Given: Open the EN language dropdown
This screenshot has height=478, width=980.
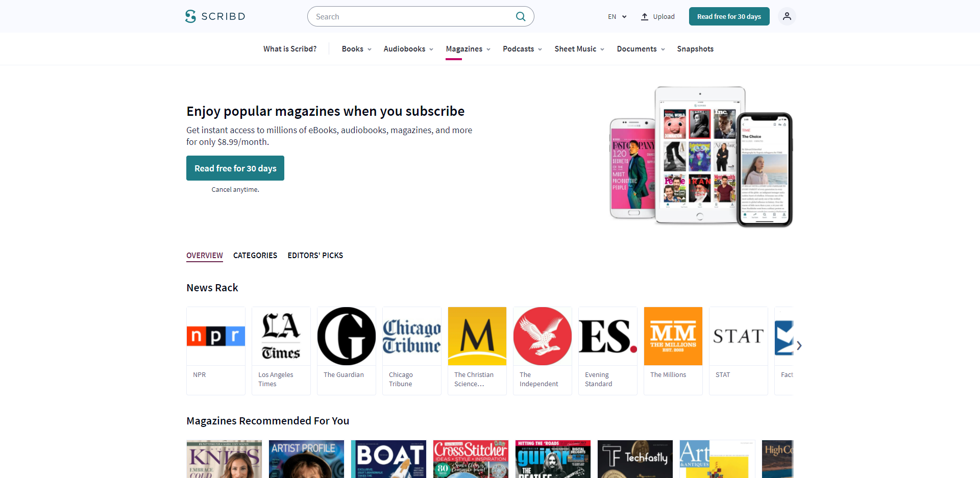Looking at the screenshot, I should (617, 17).
